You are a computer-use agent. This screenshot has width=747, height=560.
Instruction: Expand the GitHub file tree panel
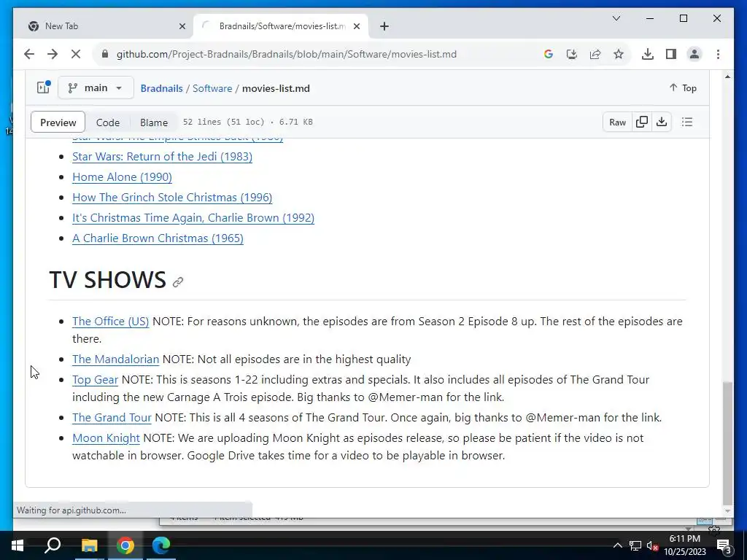(43, 87)
